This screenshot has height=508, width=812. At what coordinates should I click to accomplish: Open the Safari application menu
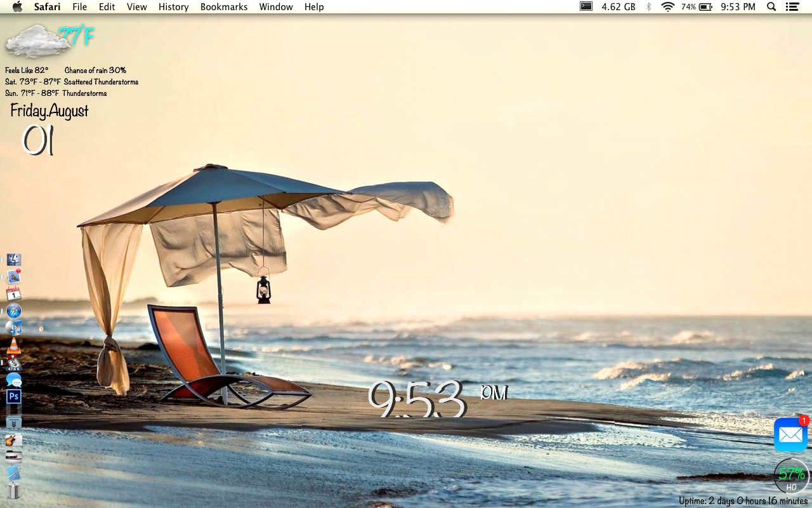click(48, 7)
